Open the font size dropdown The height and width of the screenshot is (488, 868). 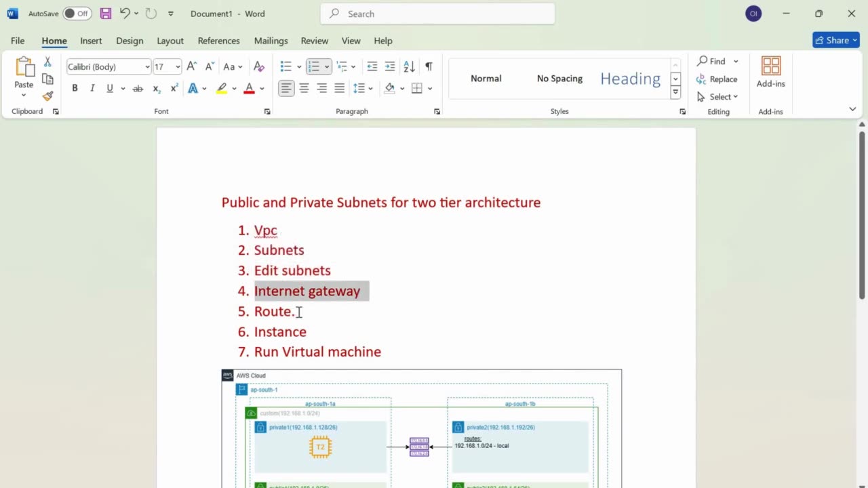point(178,66)
